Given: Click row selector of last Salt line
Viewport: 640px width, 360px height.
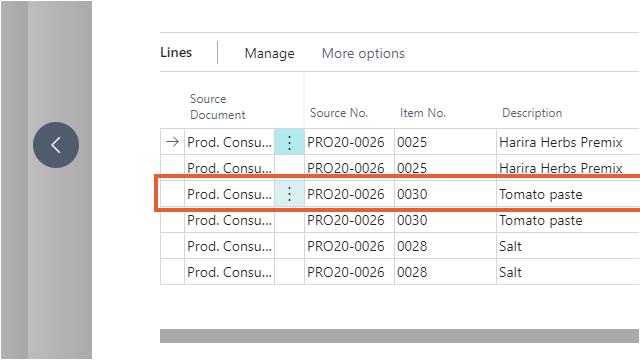Looking at the screenshot, I should (172, 272).
